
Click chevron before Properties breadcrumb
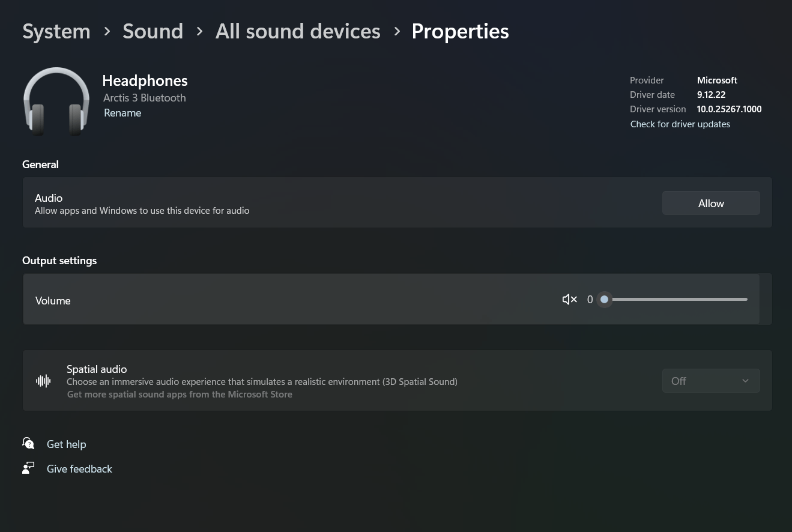coord(397,31)
